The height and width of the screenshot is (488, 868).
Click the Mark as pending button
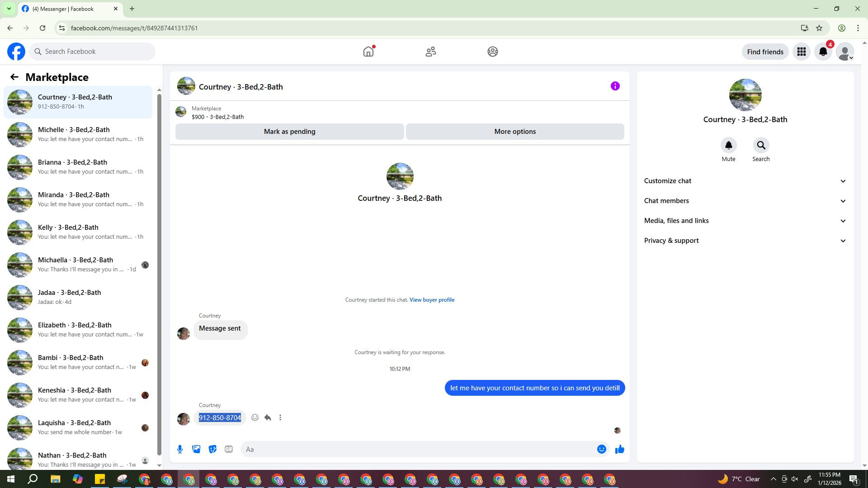(289, 132)
